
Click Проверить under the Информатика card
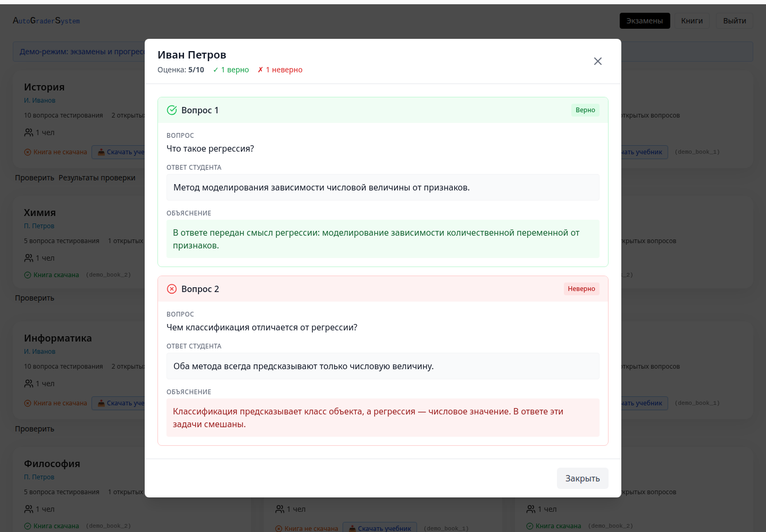(x=35, y=429)
